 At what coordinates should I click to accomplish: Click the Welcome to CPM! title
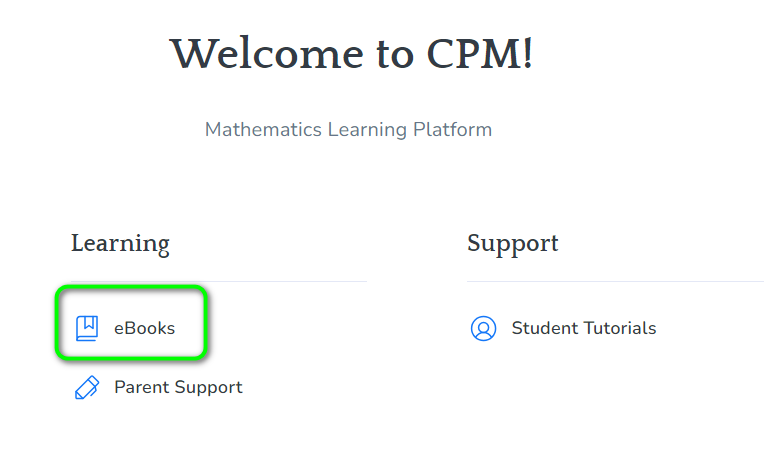(x=352, y=54)
